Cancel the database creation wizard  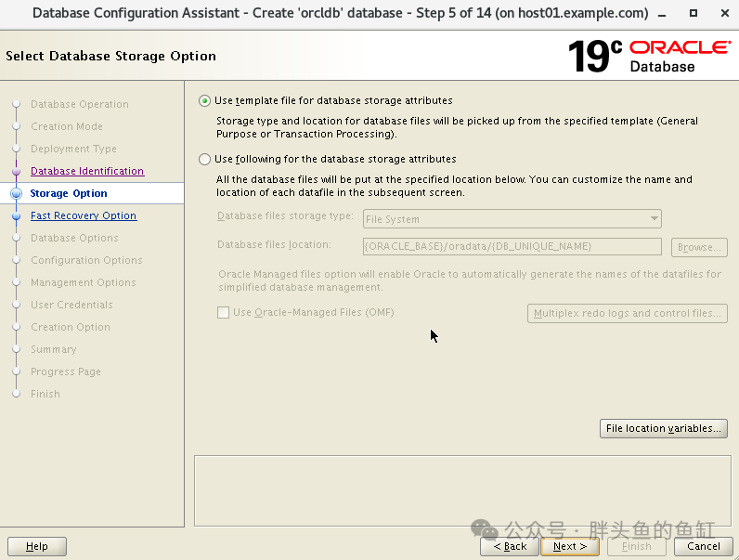point(703,546)
